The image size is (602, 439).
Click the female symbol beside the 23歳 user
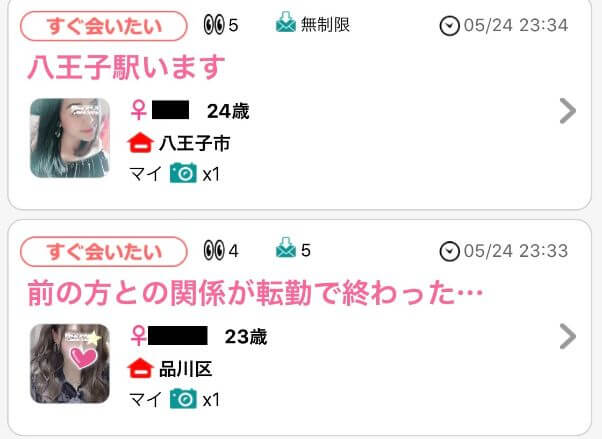(x=139, y=336)
